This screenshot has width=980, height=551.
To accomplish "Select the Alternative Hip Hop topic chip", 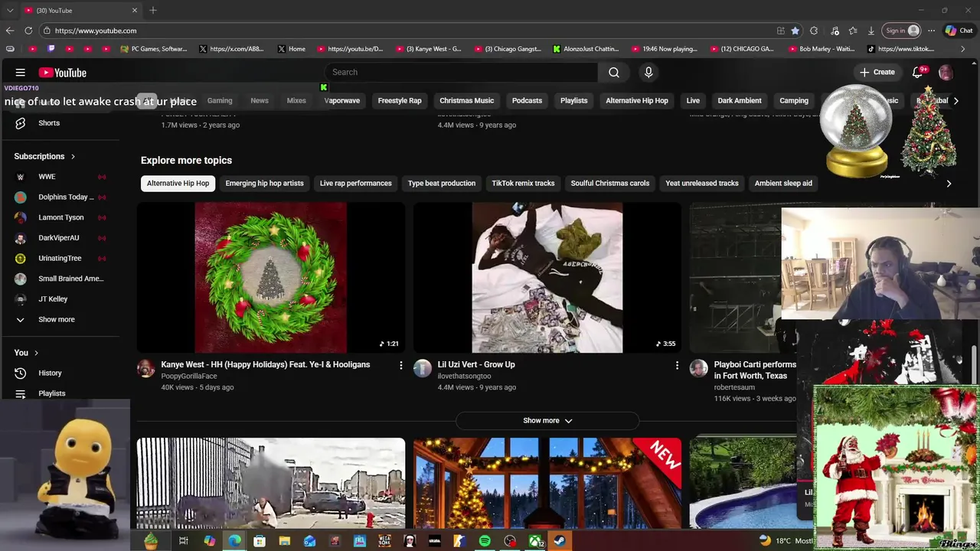I will (178, 183).
